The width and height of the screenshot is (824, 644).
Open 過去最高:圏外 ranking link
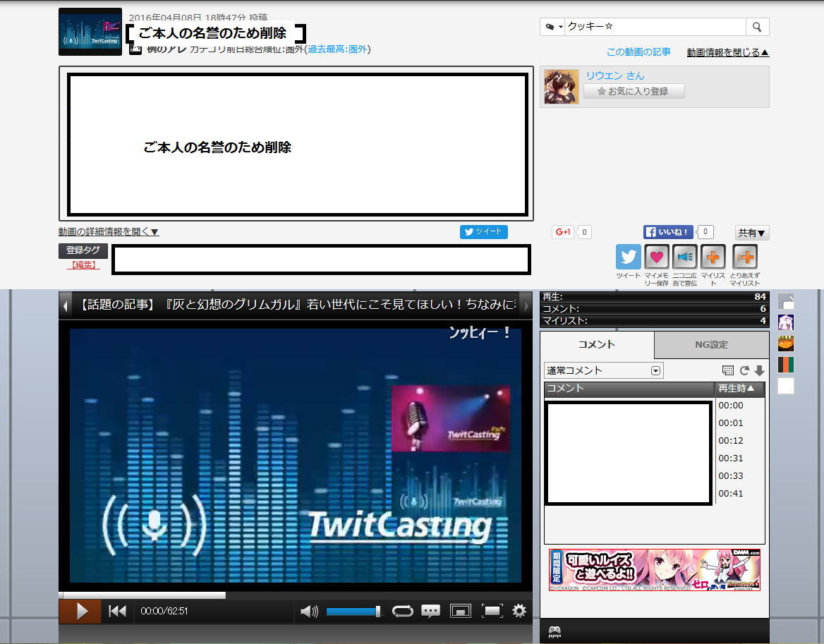[338, 49]
